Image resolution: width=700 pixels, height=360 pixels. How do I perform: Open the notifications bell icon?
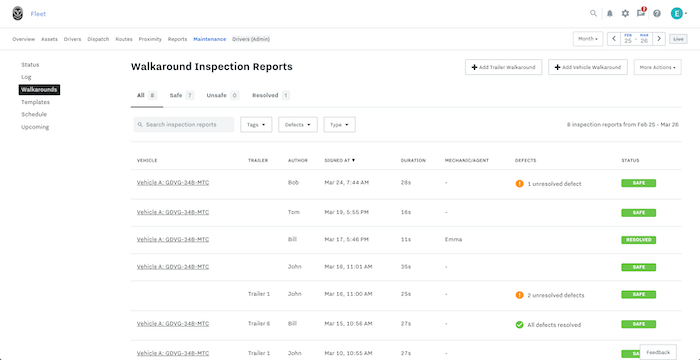pyautogui.click(x=609, y=13)
